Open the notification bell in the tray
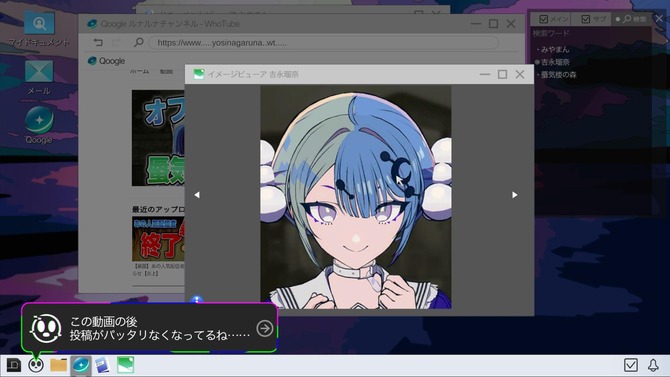The width and height of the screenshot is (670, 377). click(x=653, y=365)
